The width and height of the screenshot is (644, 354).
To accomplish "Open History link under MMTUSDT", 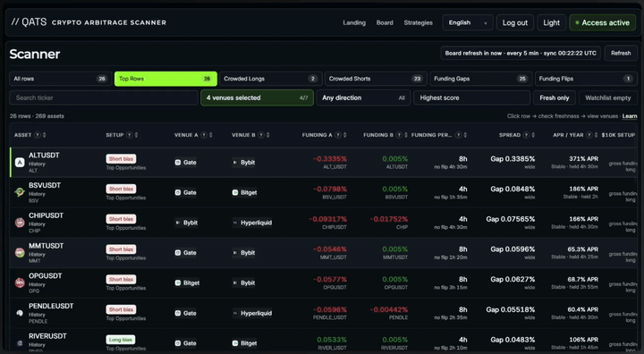I will pyautogui.click(x=37, y=254).
